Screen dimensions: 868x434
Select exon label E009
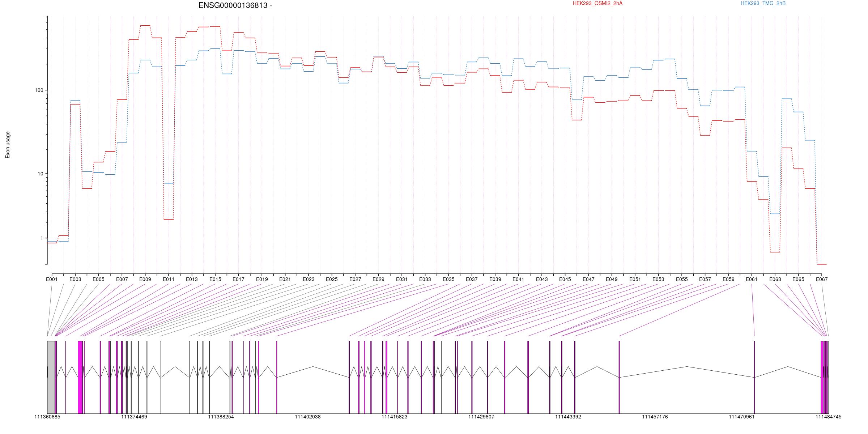click(145, 279)
